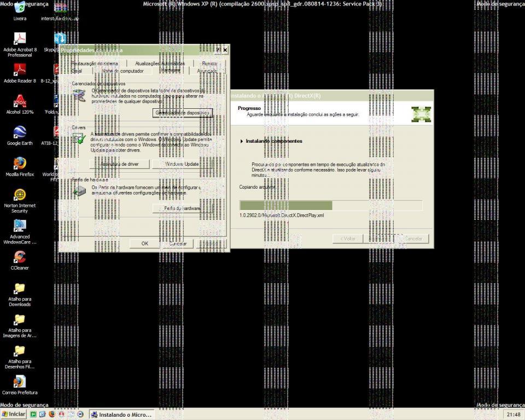Launch Firefox from the quick launch bar

point(51,415)
